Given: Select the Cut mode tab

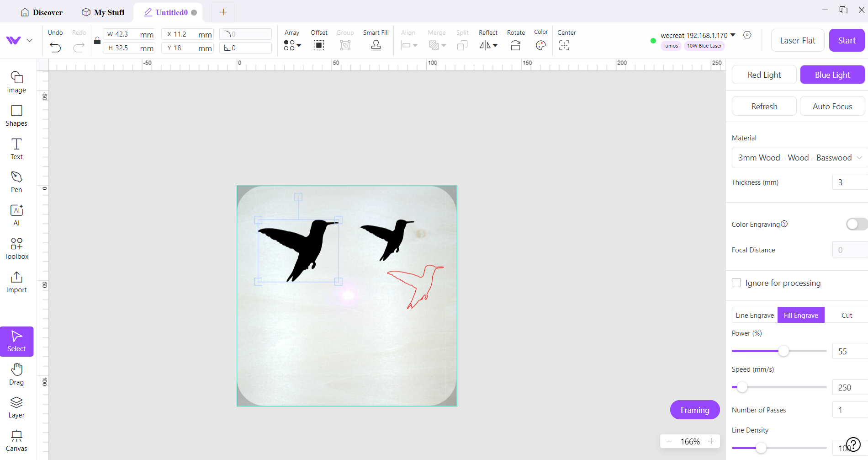Looking at the screenshot, I should (x=847, y=315).
